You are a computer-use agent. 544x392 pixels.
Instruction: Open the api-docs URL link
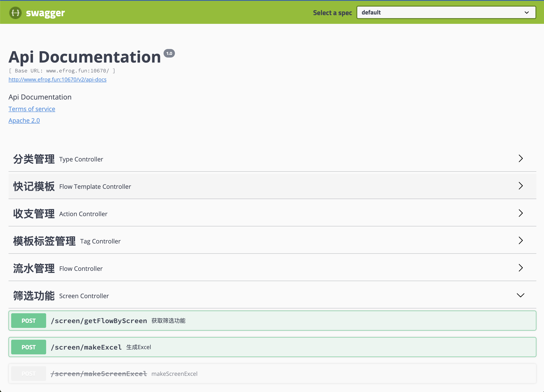(57, 79)
